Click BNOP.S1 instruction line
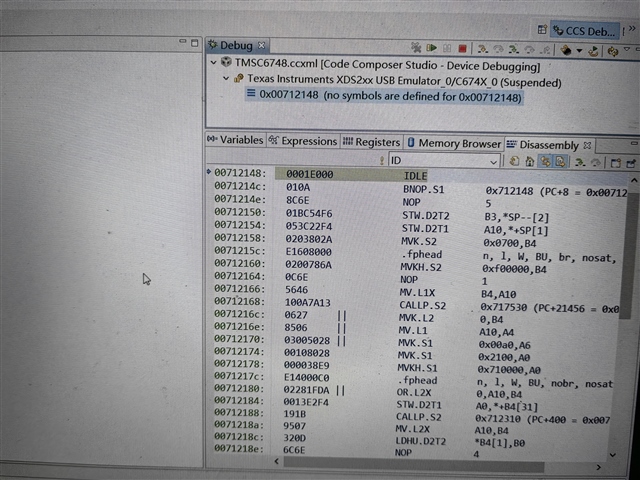Image resolution: width=640 pixels, height=480 pixels. click(423, 190)
